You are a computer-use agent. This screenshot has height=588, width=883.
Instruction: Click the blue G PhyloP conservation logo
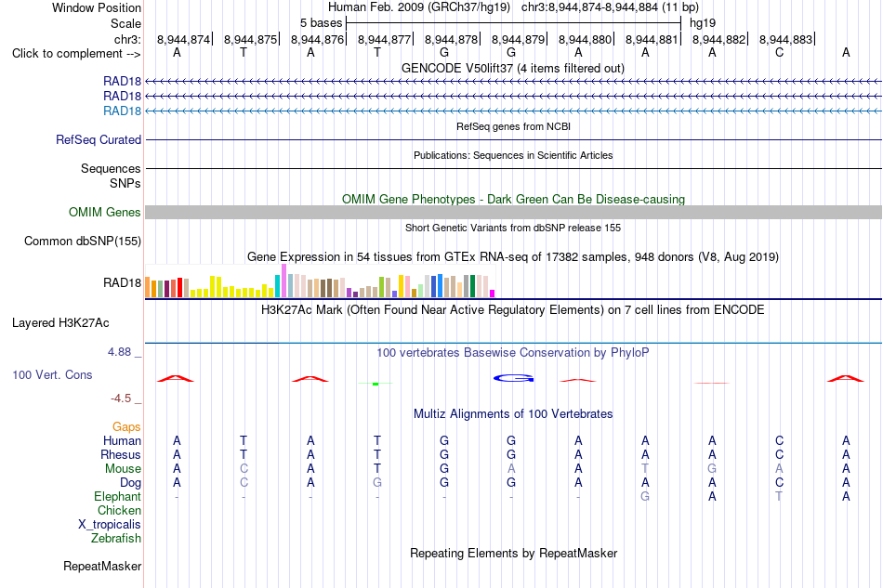click(x=513, y=378)
